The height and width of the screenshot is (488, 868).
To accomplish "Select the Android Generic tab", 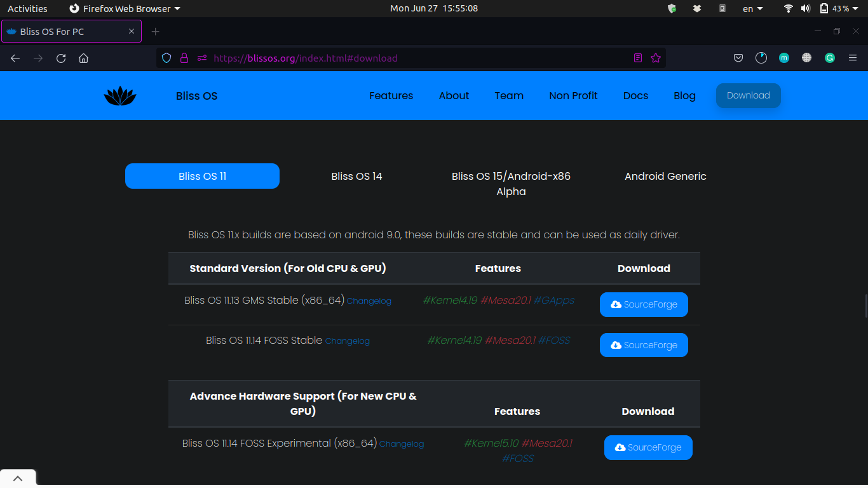I will 665,176.
